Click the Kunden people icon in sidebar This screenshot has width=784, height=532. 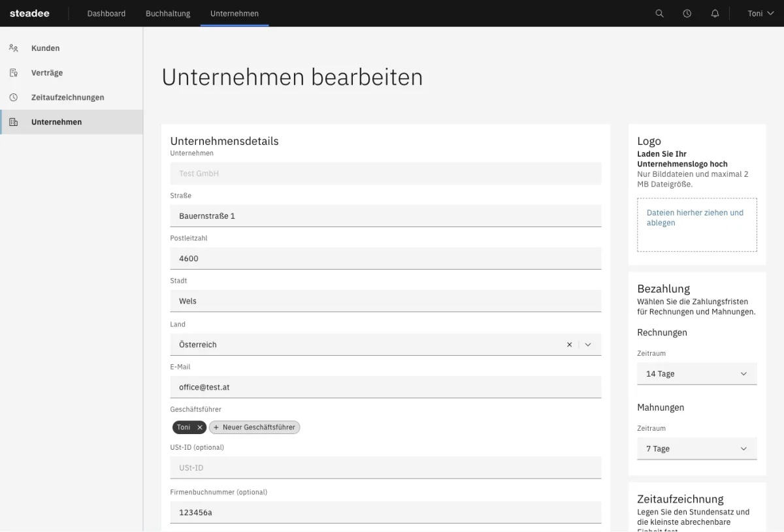pos(13,48)
